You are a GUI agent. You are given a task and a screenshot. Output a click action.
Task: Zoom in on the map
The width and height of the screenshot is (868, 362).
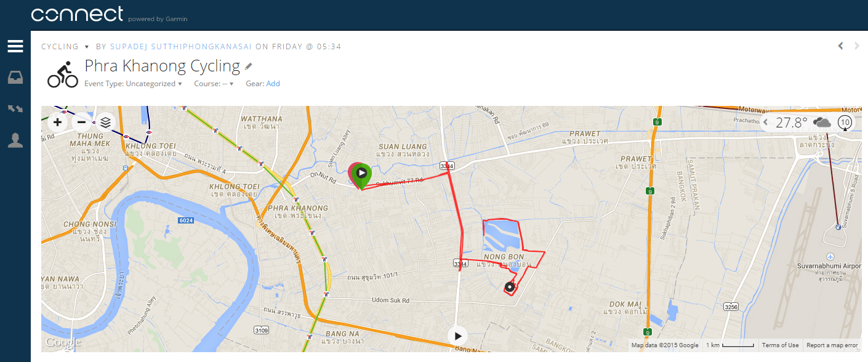pyautogui.click(x=57, y=122)
